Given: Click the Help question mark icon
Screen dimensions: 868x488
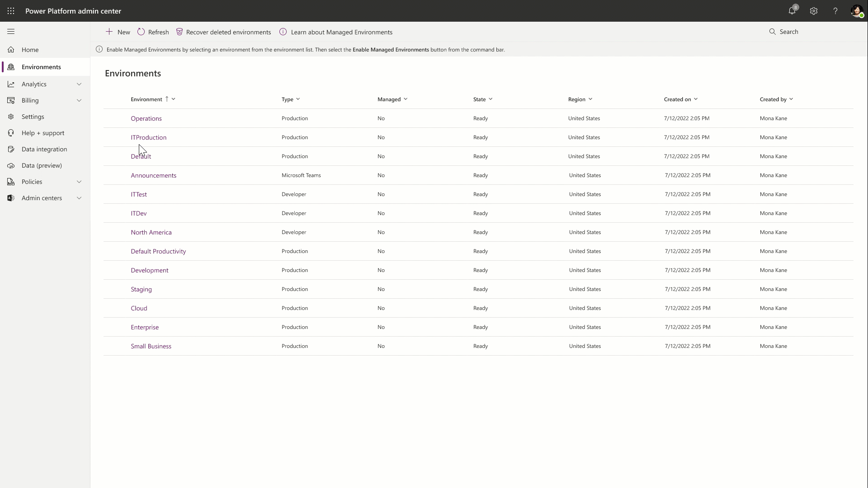Looking at the screenshot, I should click(x=835, y=10).
